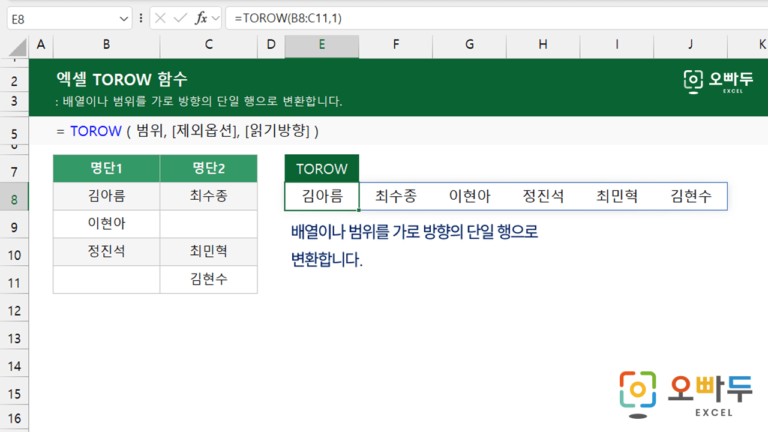Click cell J8 with 김현수
This screenshot has width=768, height=432.
click(691, 196)
